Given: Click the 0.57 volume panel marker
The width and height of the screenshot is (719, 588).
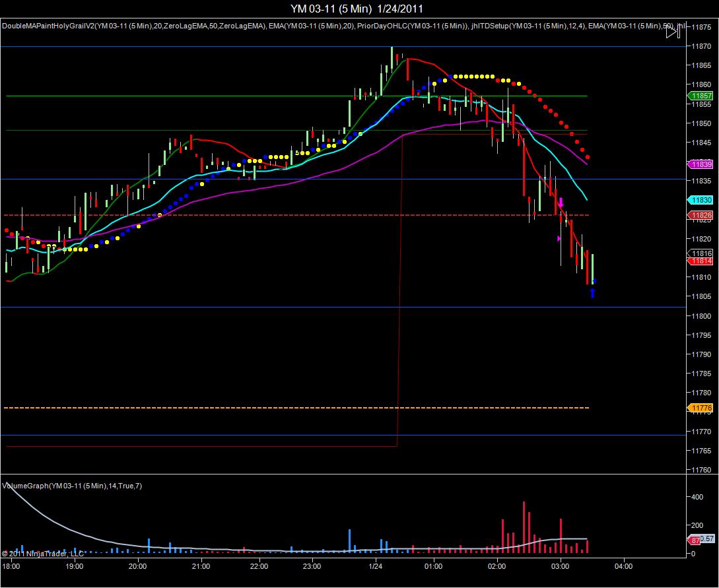Looking at the screenshot, I should coord(708,539).
